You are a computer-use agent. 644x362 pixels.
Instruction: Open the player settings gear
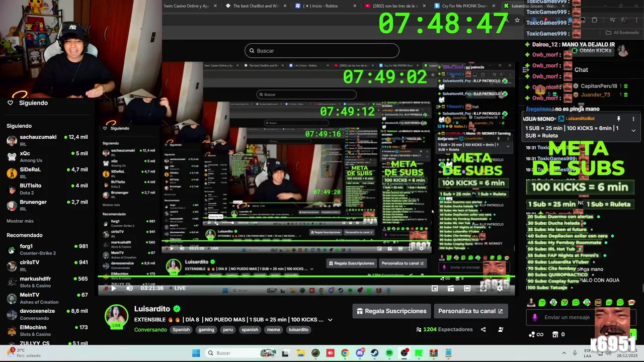[499, 288]
